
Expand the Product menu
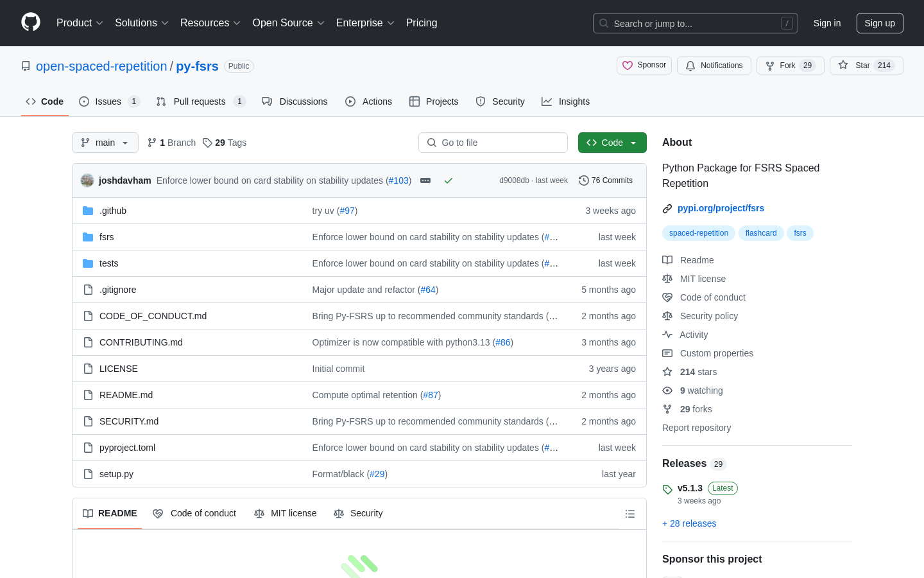click(x=80, y=22)
